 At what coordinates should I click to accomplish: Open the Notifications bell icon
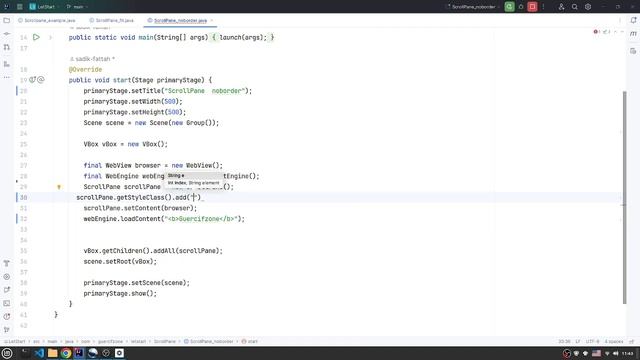633,20
